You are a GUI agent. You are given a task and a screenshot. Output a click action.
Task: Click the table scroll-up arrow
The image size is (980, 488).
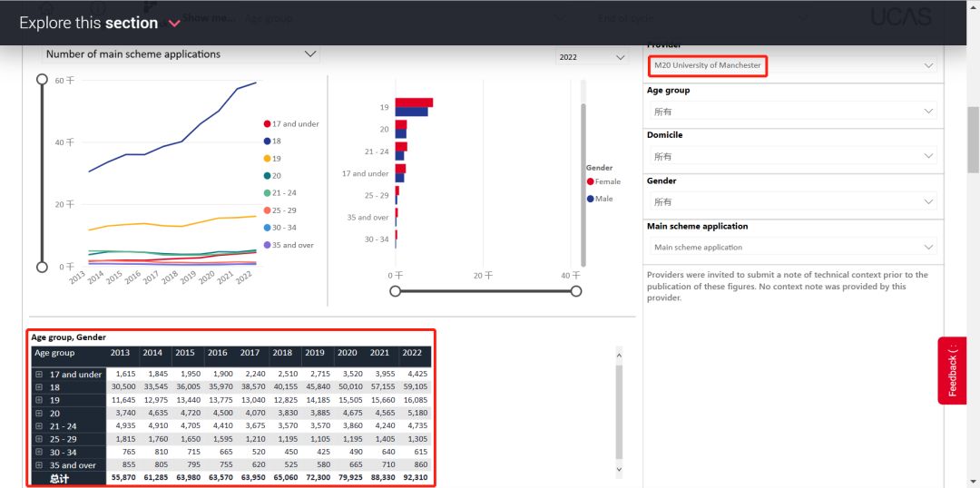[x=619, y=356]
